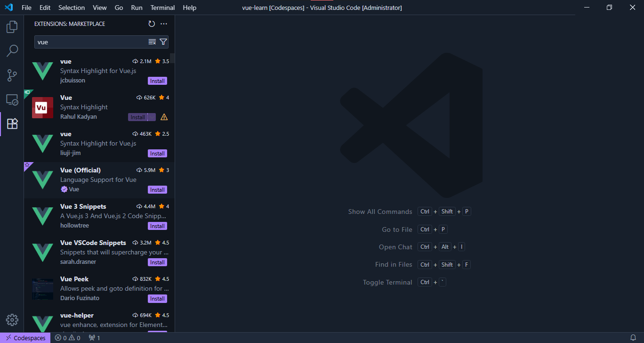Open the Explorer view in activity bar

[12, 27]
